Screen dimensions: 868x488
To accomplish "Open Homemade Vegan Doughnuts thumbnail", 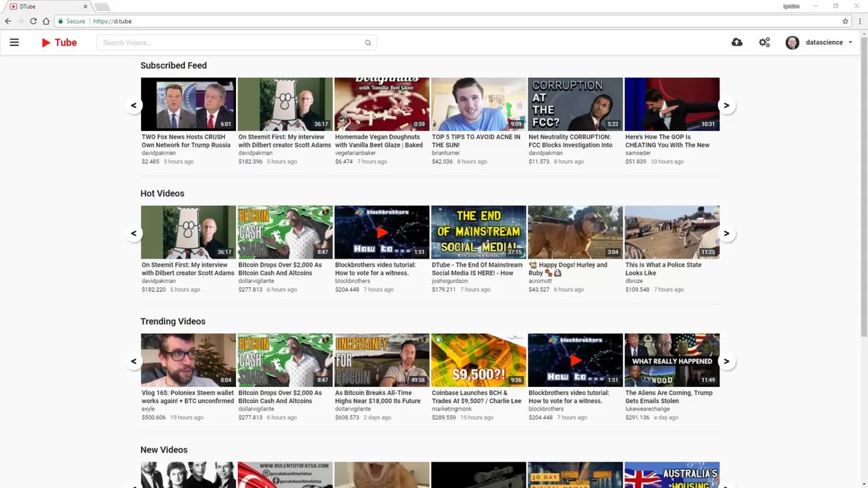I will pyautogui.click(x=382, y=104).
